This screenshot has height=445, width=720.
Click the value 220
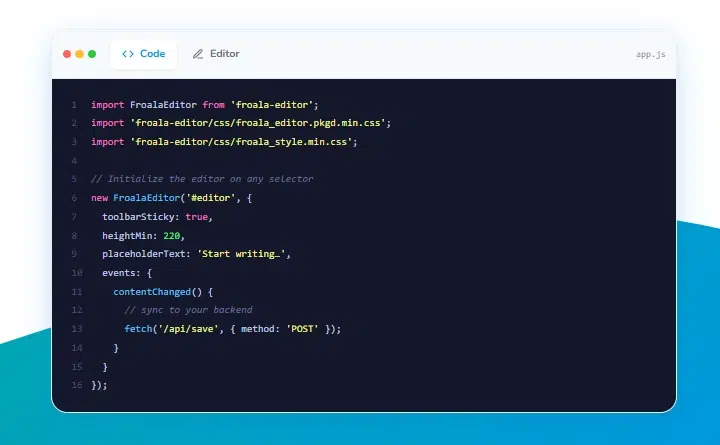tap(172, 236)
